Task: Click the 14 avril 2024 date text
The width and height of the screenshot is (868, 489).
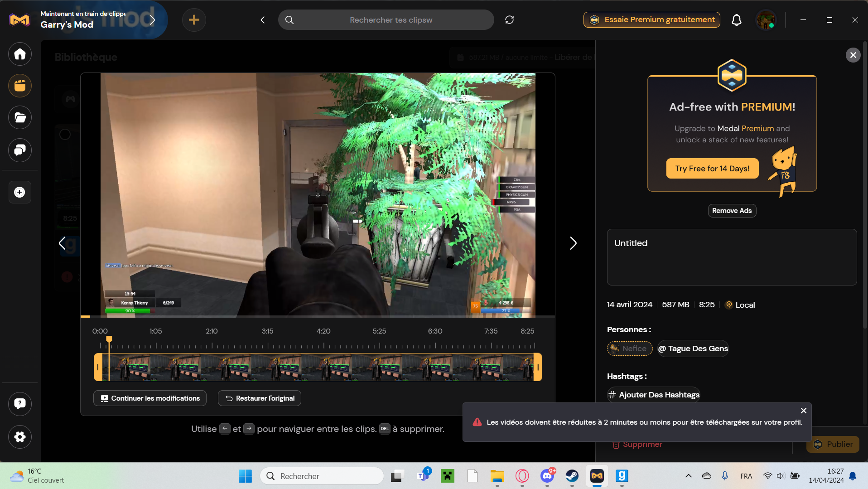Action: tap(629, 305)
